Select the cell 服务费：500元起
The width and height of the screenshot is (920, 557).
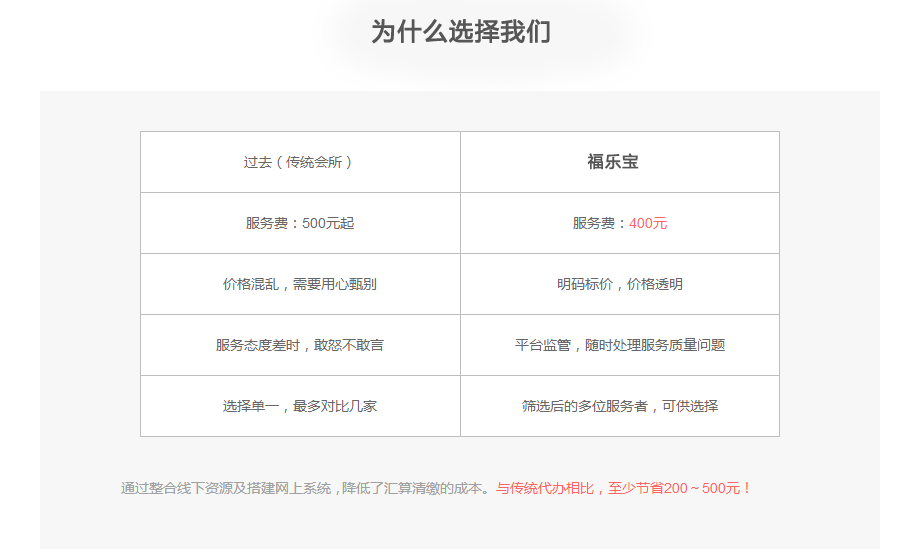coord(300,223)
